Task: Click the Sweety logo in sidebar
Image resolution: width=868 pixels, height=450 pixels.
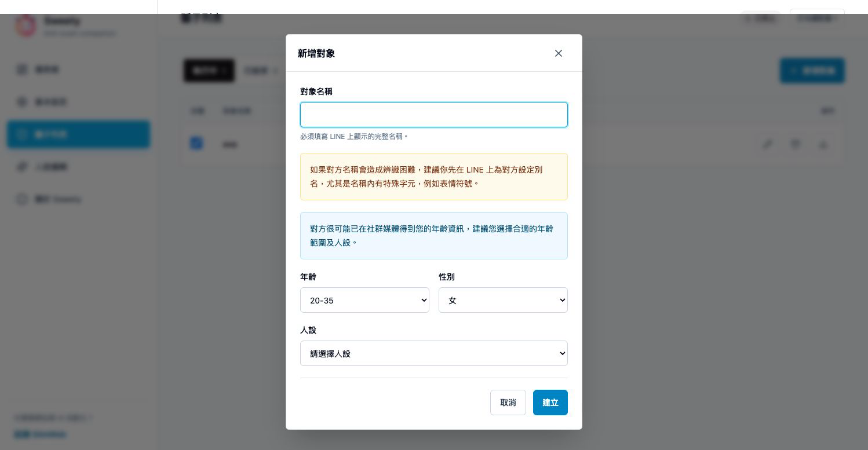Action: tap(26, 26)
